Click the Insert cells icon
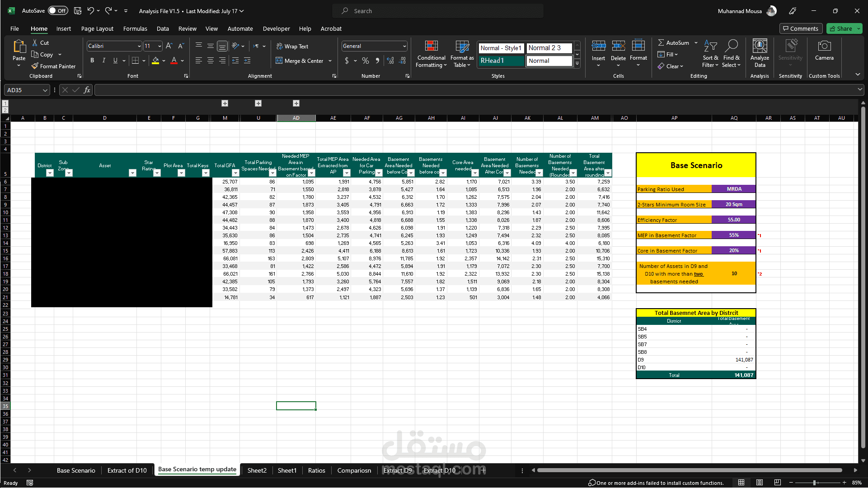 click(598, 46)
